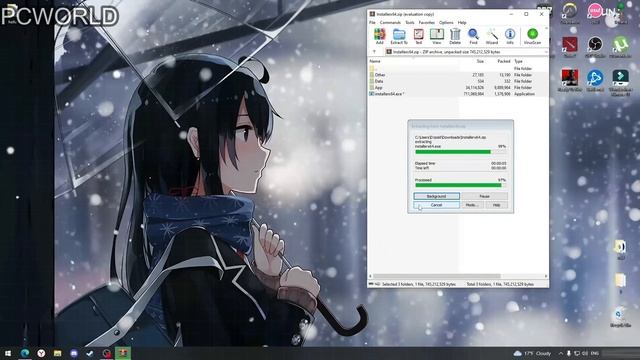Open the pink osu! desktop shortcut
640x360 pixels.
pos(595,12)
